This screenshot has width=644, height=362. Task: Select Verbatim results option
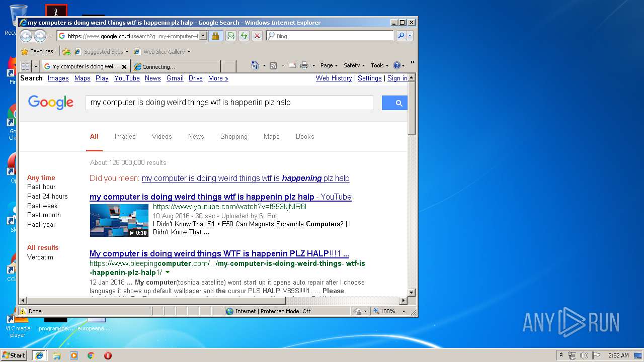40,257
